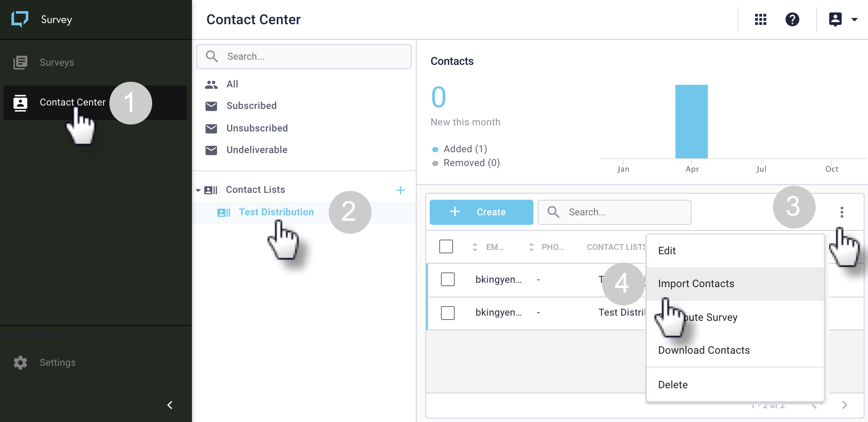
Task: Collapse the sidebar with the chevron
Action: click(170, 405)
